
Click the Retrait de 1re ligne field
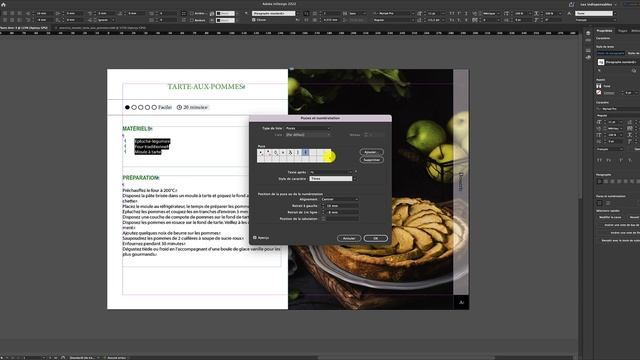[342, 212]
